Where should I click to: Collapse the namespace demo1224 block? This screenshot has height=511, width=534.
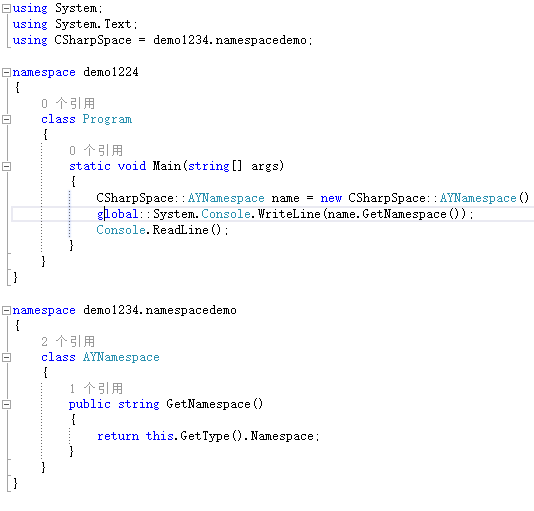click(x=6, y=72)
